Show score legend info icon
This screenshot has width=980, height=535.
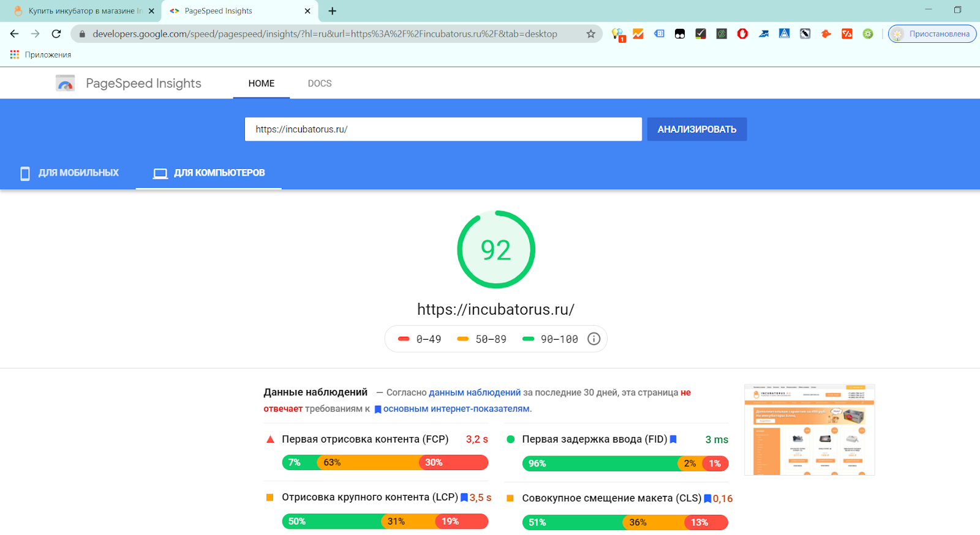594,339
